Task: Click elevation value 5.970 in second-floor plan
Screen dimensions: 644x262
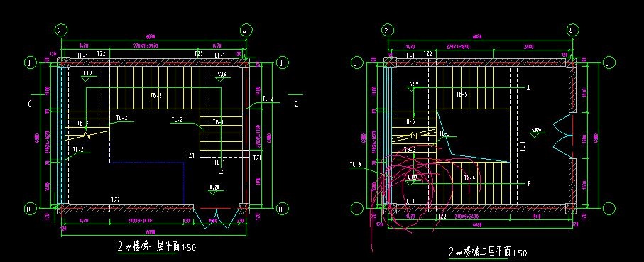Action: [x=536, y=130]
